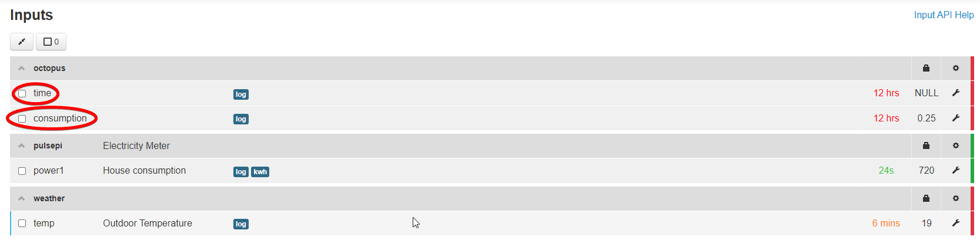Click the select-all button showing 0
The image size is (980, 247).
coord(51,42)
